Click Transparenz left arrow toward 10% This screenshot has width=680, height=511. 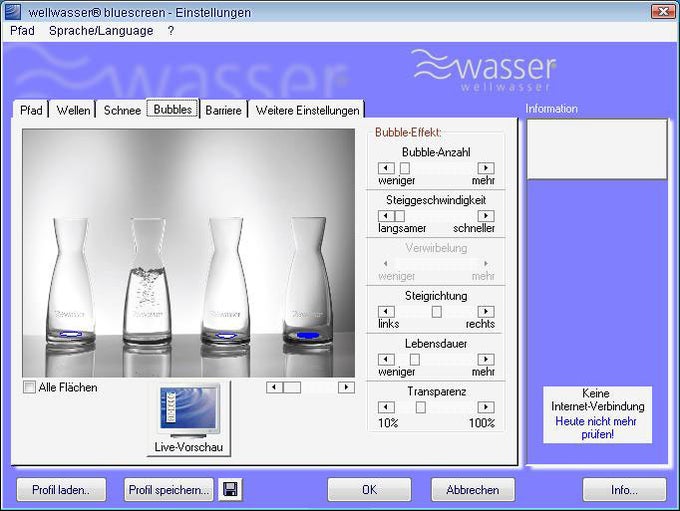pyautogui.click(x=386, y=407)
